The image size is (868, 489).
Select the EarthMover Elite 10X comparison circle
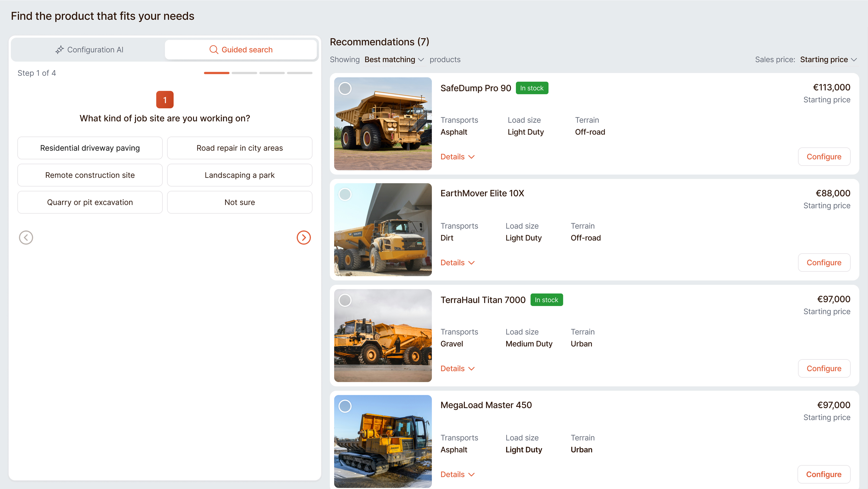click(x=345, y=194)
